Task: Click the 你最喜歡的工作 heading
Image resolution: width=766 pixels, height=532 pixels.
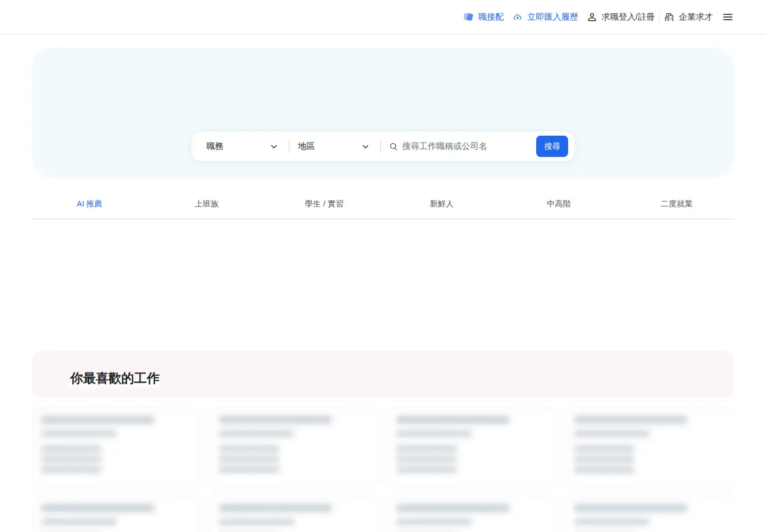Action: [x=115, y=378]
